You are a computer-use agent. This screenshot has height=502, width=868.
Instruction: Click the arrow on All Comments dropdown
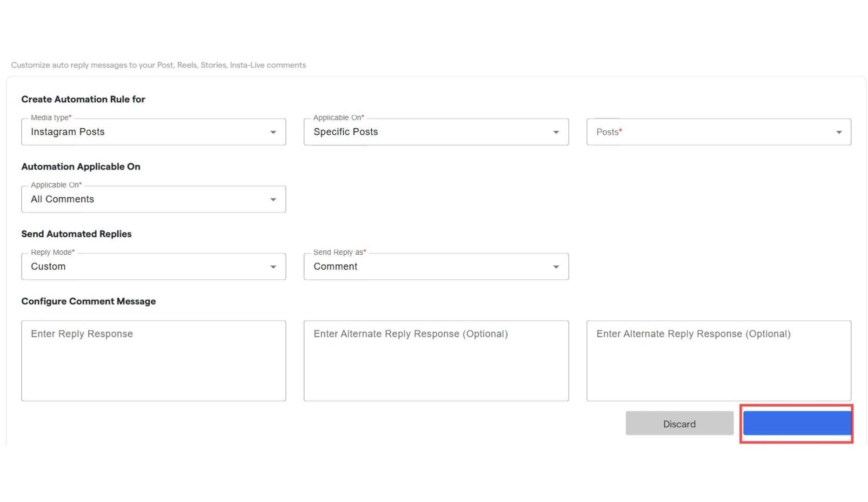click(273, 200)
